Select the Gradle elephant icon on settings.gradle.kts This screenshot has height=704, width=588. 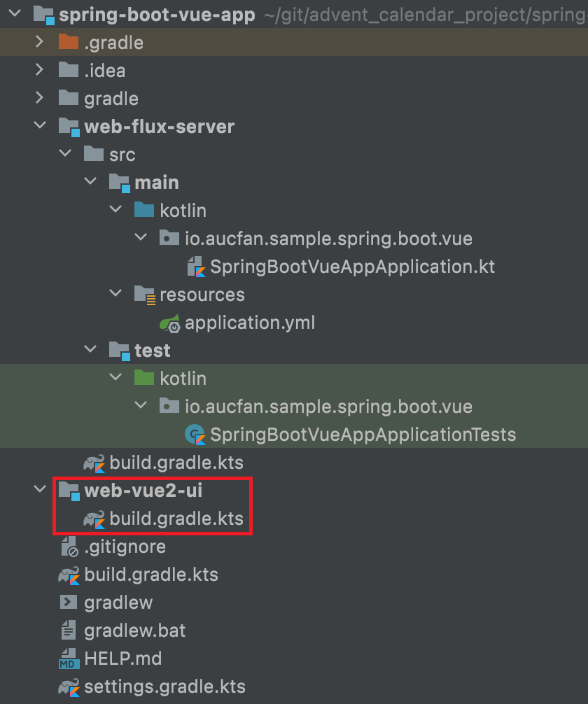(68, 686)
